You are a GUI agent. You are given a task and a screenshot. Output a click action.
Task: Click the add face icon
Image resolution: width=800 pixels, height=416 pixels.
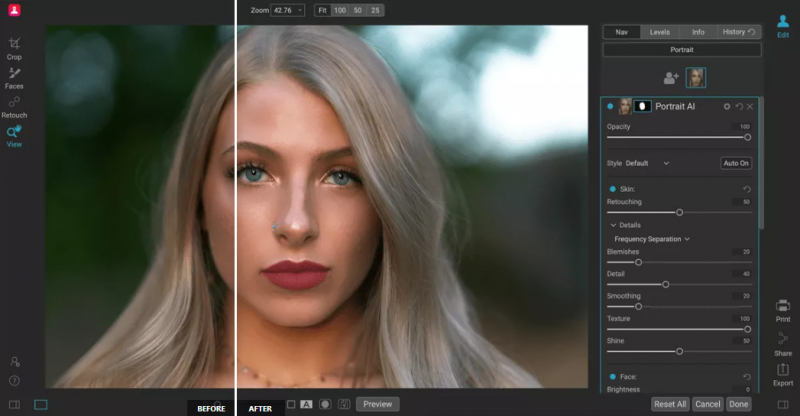(x=671, y=77)
